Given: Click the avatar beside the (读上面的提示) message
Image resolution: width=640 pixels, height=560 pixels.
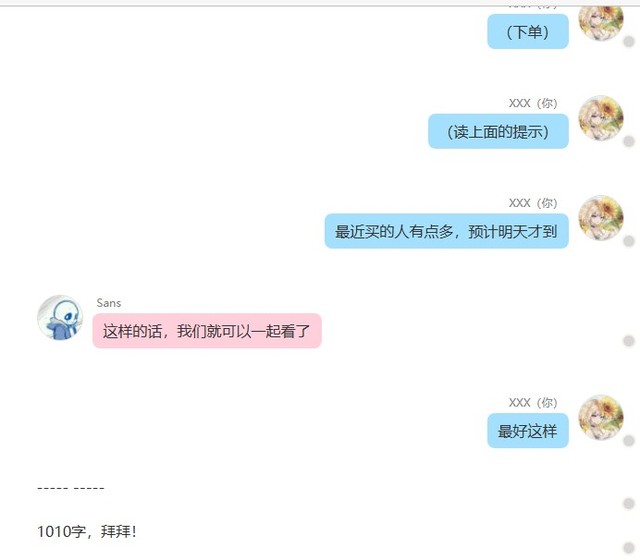Looking at the screenshot, I should 601,118.
